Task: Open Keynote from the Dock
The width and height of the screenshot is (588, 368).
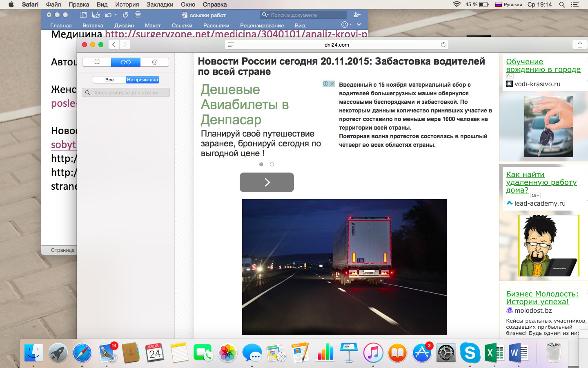Action: click(x=349, y=352)
